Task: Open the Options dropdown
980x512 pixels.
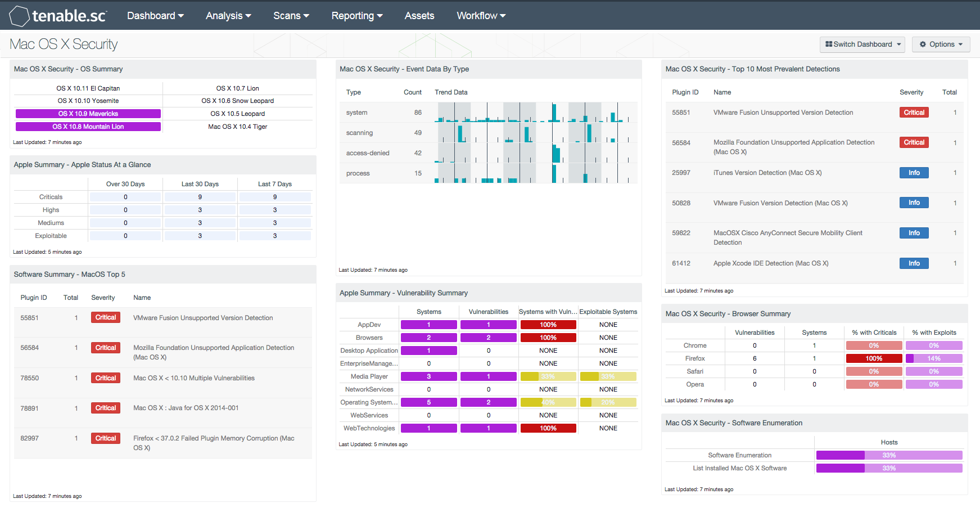Action: [x=941, y=44]
